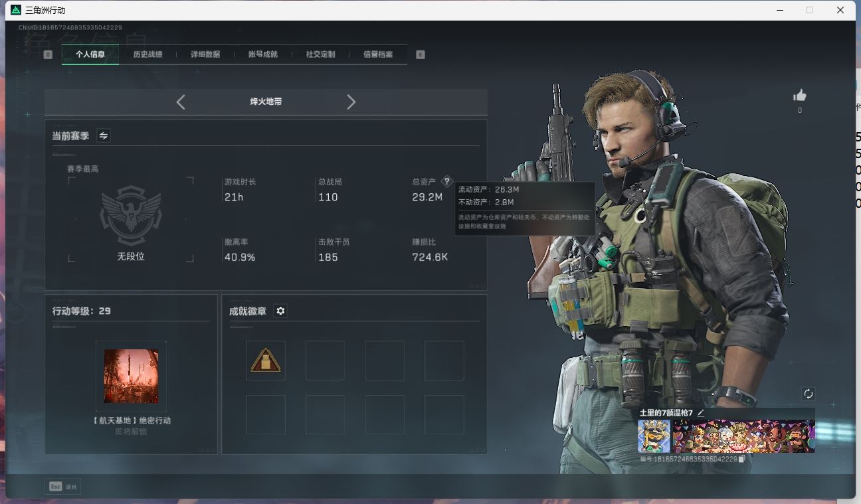Open the 详细数据 tab

[x=205, y=54]
